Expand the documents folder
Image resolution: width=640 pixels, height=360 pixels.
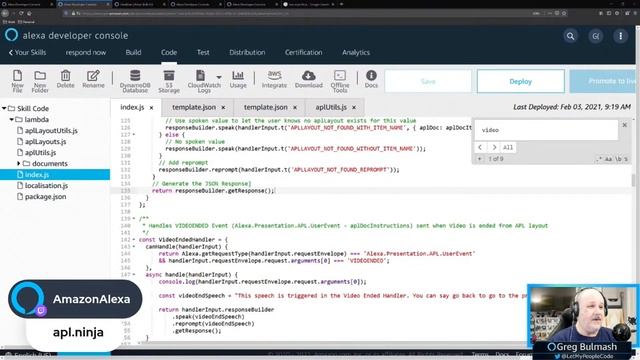[18, 163]
